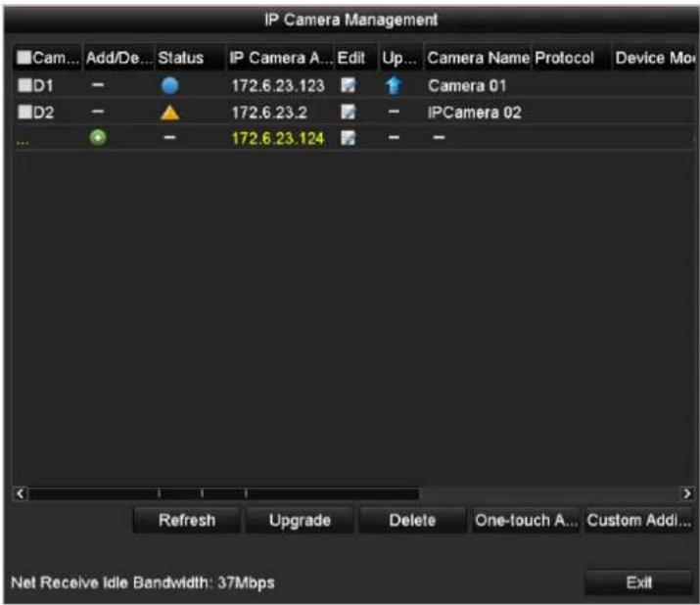The width and height of the screenshot is (700, 605).
Task: Select the Camera 01 name cell
Action: (x=467, y=86)
